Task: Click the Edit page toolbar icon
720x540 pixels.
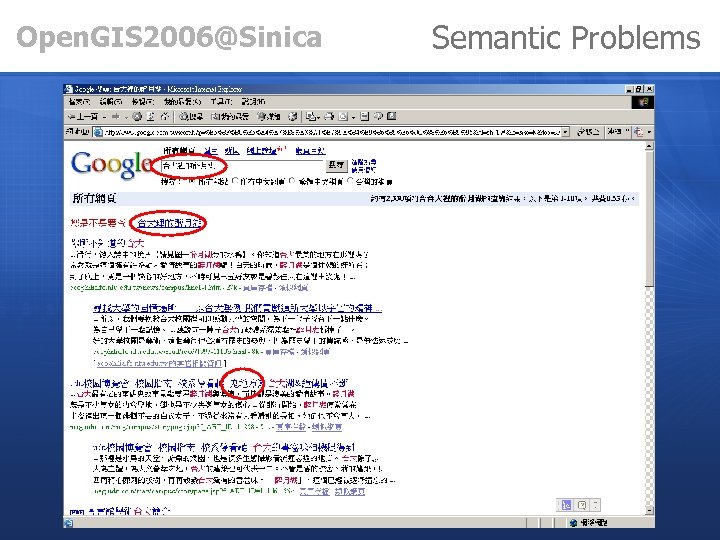Action: [343, 117]
